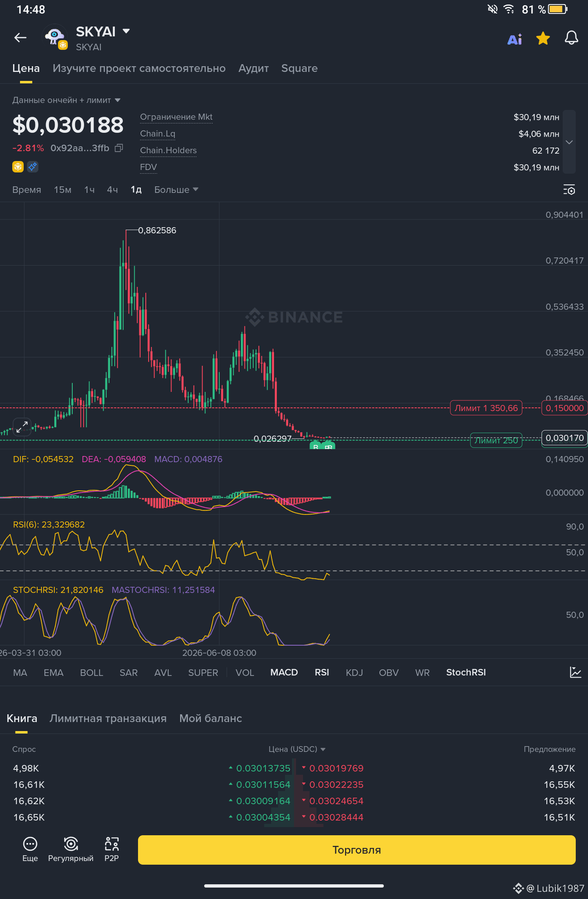Toggle the MACD indicator off
This screenshot has width=588, height=899.
284,673
